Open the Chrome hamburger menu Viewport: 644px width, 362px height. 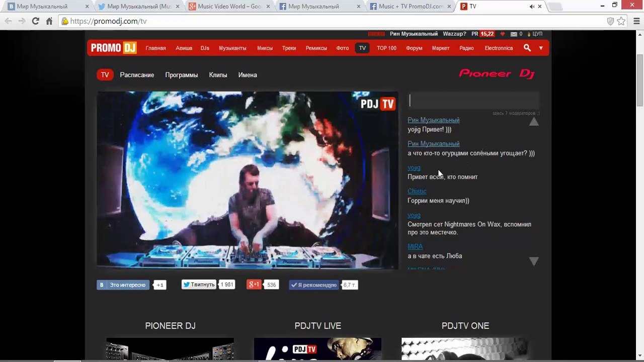point(636,21)
